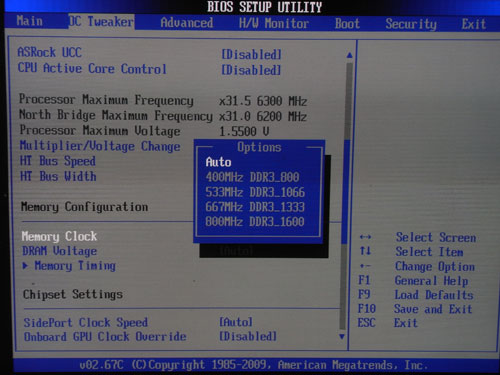
Task: Click the settings list scrollbar thumb
Action: [x=346, y=192]
